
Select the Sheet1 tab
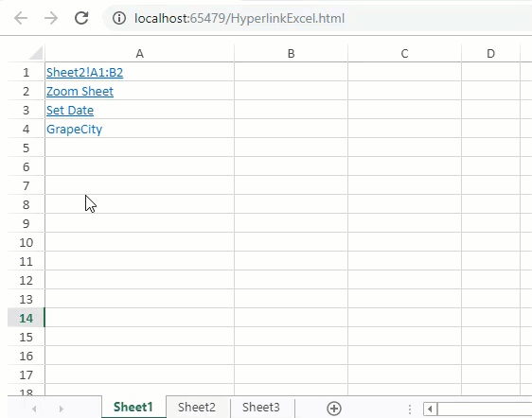click(x=133, y=407)
